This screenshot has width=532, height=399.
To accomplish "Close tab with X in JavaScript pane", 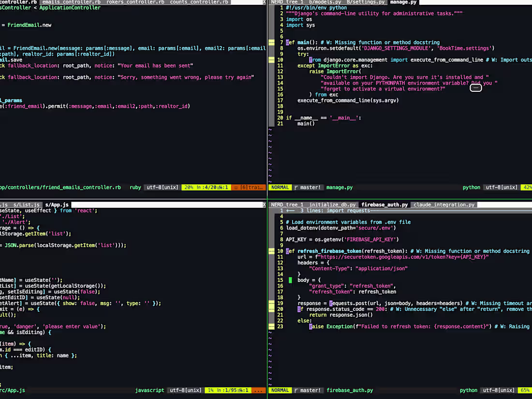I will point(264,205).
